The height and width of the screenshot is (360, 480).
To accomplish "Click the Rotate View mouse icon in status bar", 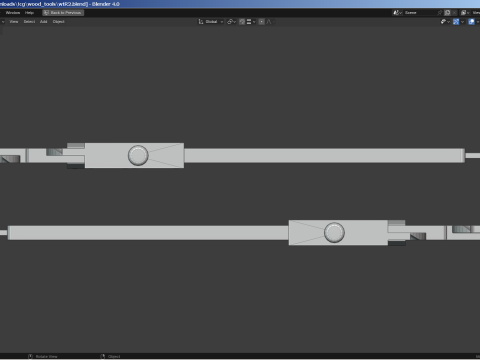I will tap(30, 356).
